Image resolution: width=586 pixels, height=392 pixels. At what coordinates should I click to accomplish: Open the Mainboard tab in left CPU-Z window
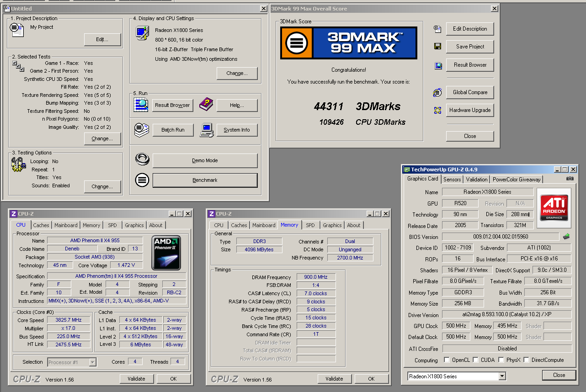tap(66, 225)
